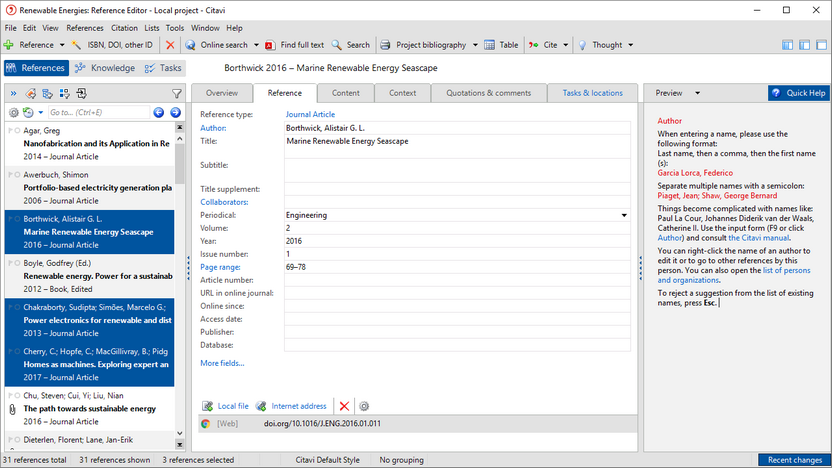Toggle read circle for Dieterlen, Florent
This screenshot has height=468, width=832.
pos(18,440)
